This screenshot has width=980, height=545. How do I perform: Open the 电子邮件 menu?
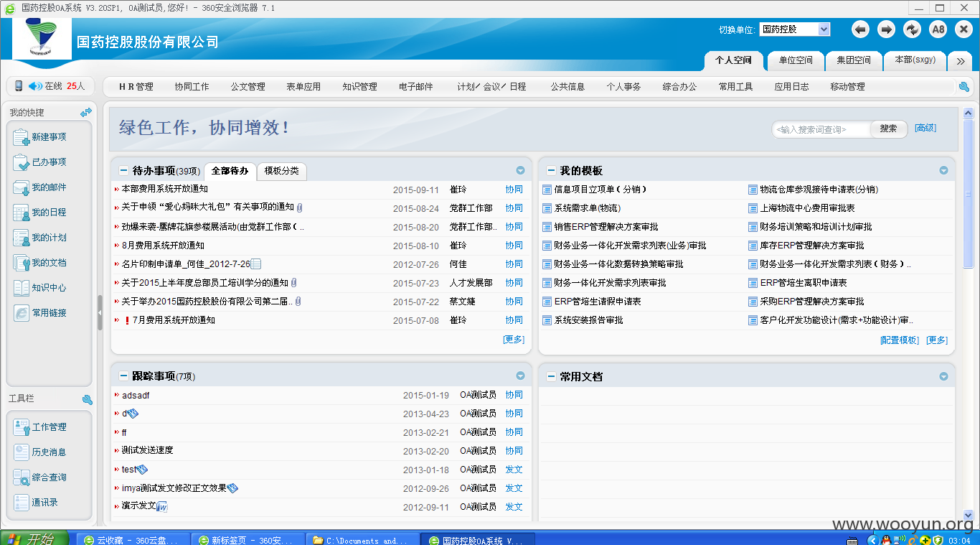coord(416,87)
